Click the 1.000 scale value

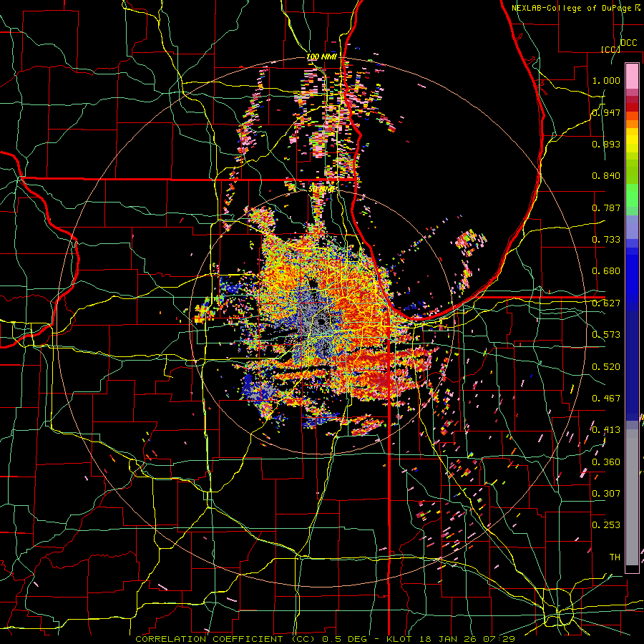[606, 80]
